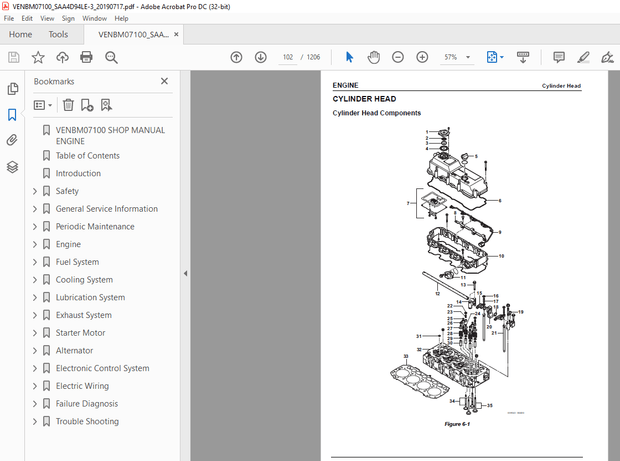The image size is (620, 461).
Task: Zoom out with minus icon
Action: tap(398, 57)
